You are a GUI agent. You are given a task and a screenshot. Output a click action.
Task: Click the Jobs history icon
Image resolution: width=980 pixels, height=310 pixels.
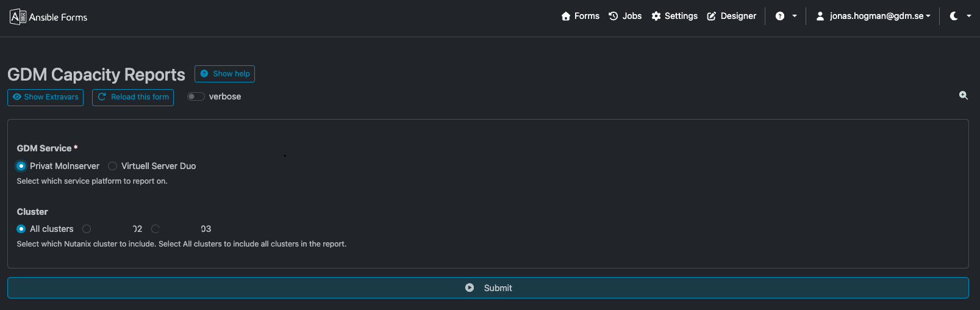pyautogui.click(x=613, y=16)
